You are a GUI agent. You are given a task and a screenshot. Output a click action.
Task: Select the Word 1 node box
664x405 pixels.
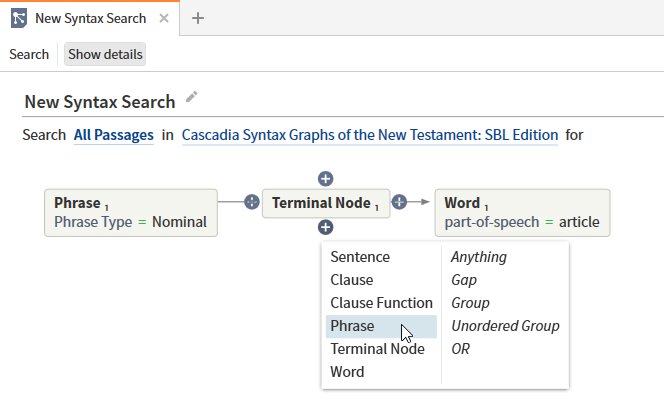click(522, 213)
